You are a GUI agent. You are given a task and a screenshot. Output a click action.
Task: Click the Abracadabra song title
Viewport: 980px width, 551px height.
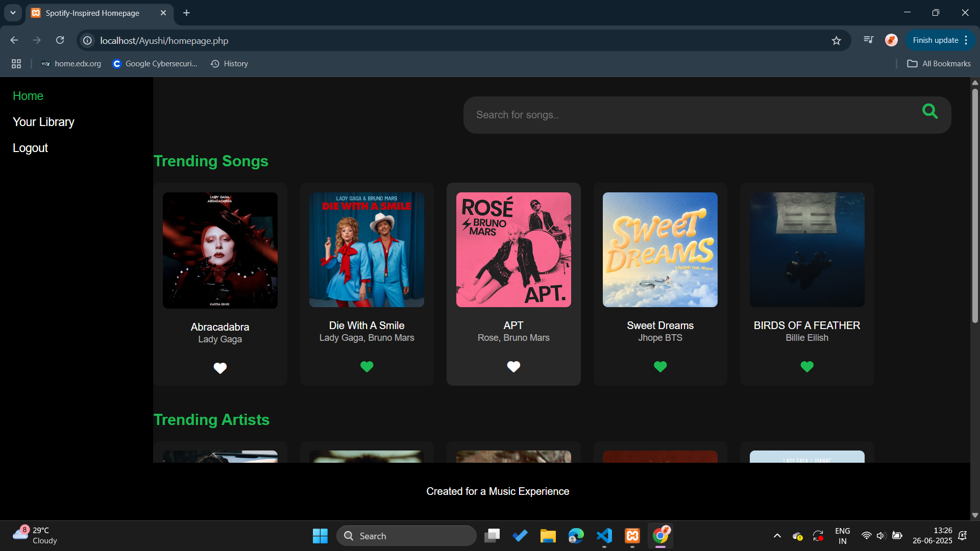220,327
